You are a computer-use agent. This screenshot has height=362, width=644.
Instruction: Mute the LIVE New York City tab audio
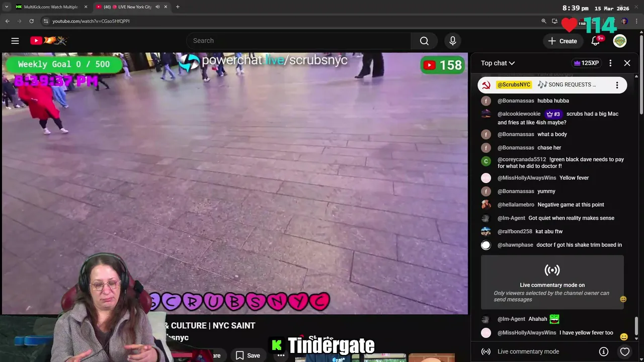[157, 7]
